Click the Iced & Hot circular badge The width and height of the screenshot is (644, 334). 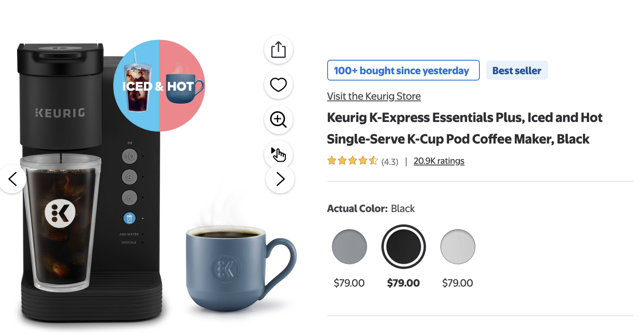coord(159,86)
